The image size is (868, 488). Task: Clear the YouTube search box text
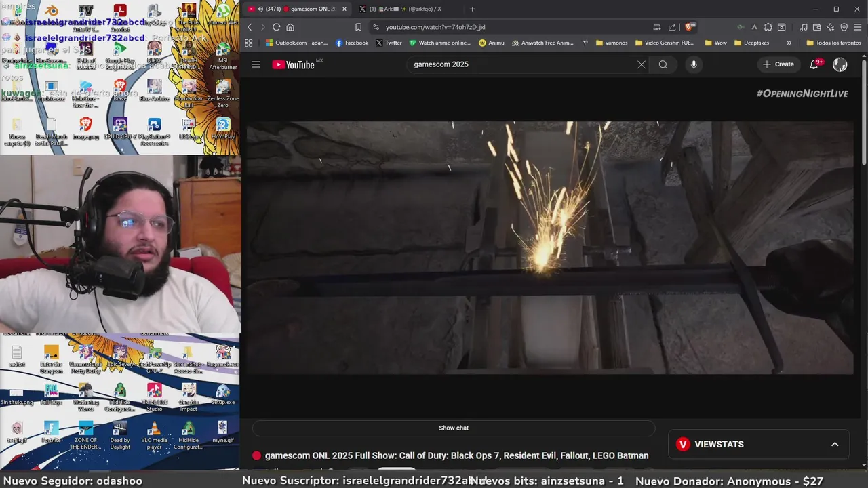tap(641, 64)
